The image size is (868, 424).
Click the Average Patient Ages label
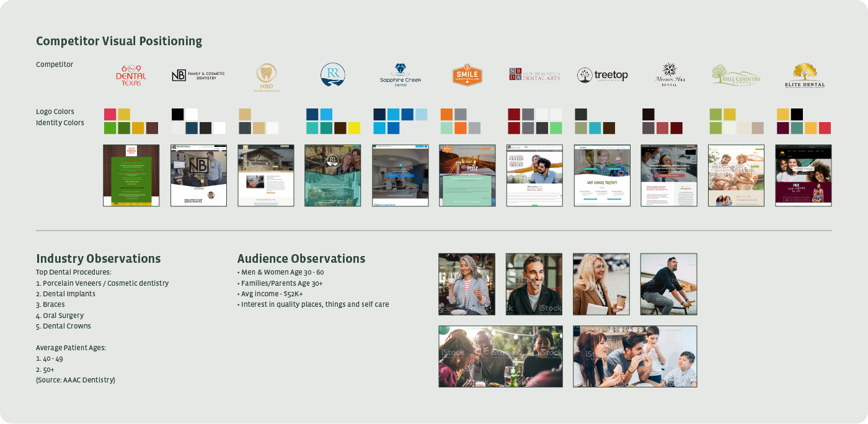pos(71,348)
